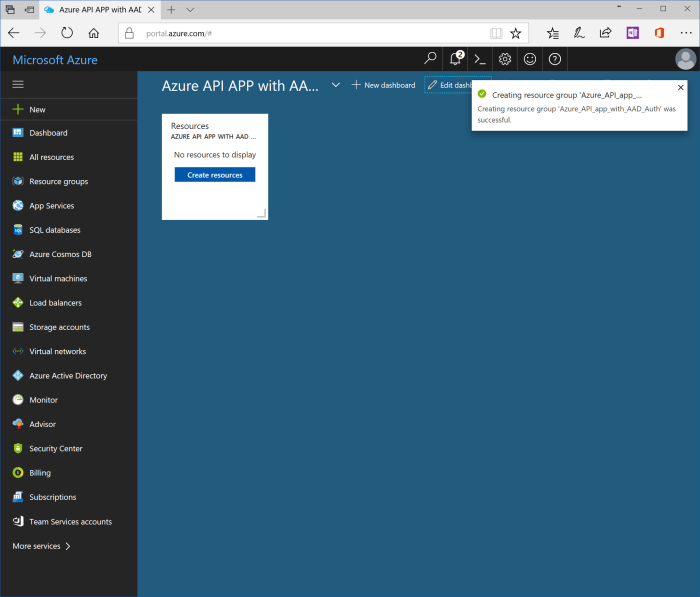Image resolution: width=700 pixels, height=597 pixels.
Task: Click the SQL databases icon
Action: pyautogui.click(x=18, y=230)
